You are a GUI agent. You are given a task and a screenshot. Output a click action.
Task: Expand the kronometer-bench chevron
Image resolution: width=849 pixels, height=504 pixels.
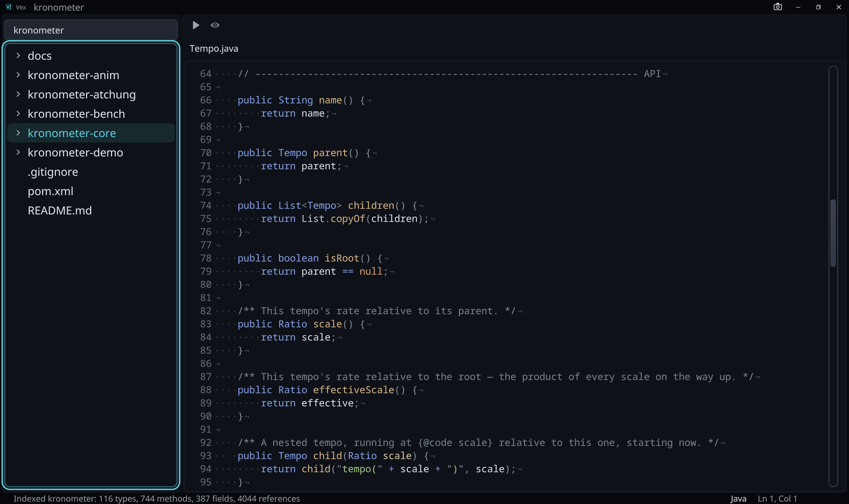click(18, 114)
